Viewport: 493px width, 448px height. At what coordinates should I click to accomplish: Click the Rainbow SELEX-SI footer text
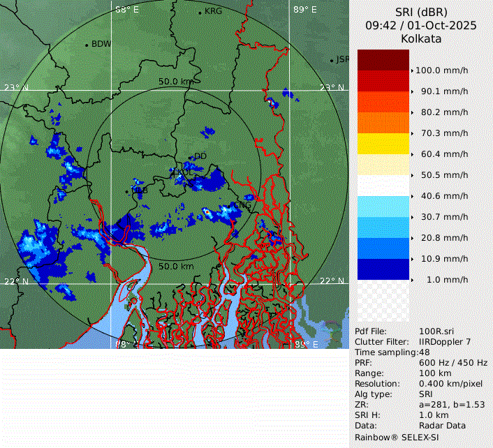(395, 437)
